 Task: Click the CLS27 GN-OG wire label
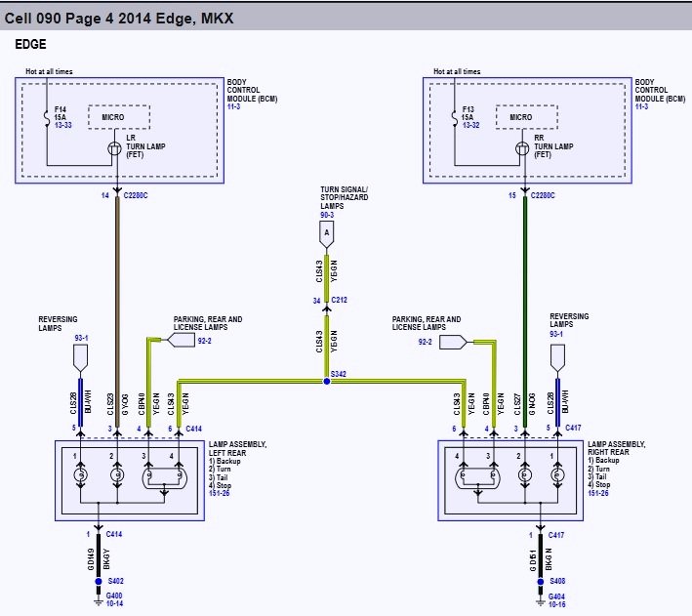[525, 404]
